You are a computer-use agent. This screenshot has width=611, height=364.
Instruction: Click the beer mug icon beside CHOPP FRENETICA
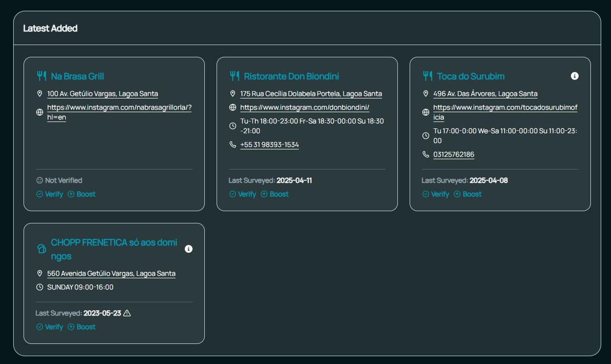pos(41,249)
